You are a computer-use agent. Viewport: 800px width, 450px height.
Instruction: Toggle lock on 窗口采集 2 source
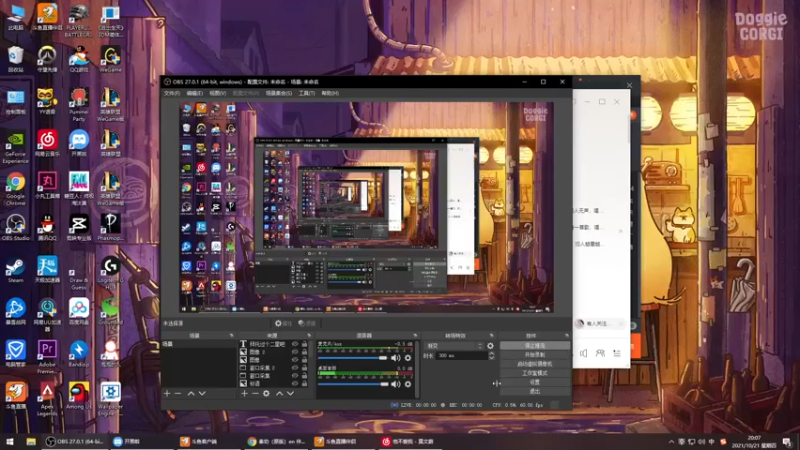305,367
